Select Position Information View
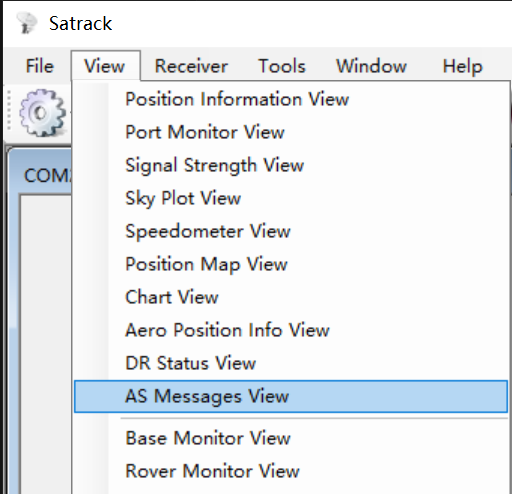The height and width of the screenshot is (494, 512). [x=291, y=99]
